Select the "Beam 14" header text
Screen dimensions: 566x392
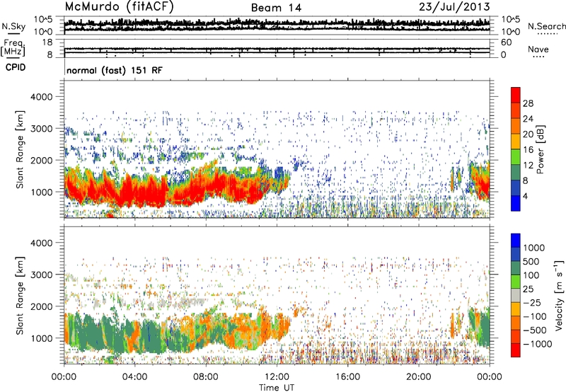(276, 8)
